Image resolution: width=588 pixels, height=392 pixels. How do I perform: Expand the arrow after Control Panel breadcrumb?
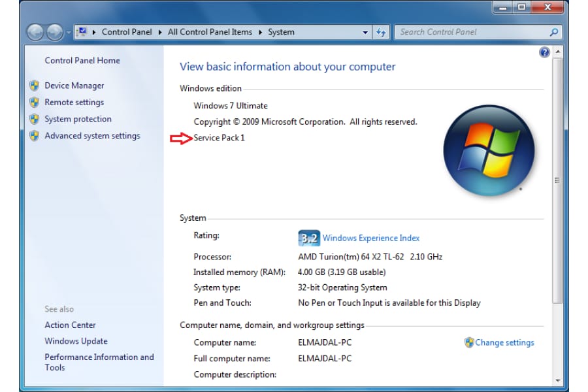coord(160,32)
